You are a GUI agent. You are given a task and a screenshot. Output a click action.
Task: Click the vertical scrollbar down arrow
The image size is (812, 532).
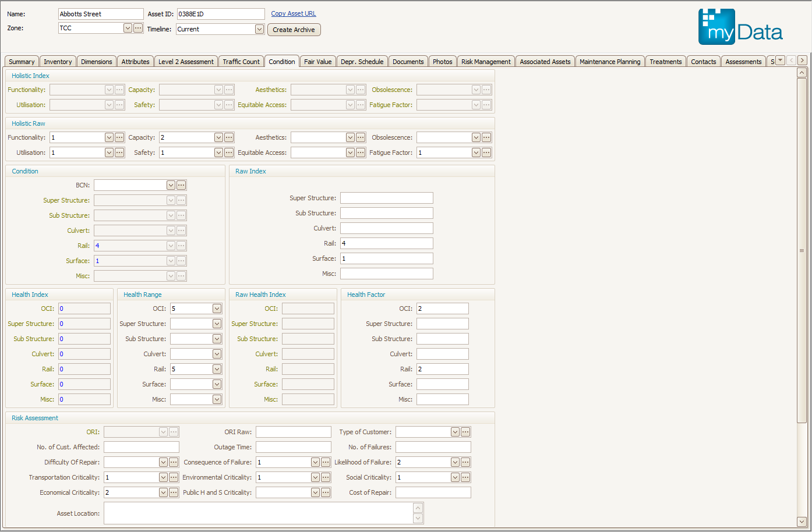tap(802, 522)
